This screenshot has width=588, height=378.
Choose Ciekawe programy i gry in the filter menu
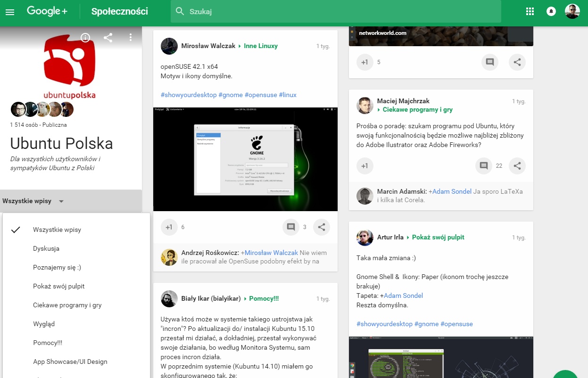(76, 305)
